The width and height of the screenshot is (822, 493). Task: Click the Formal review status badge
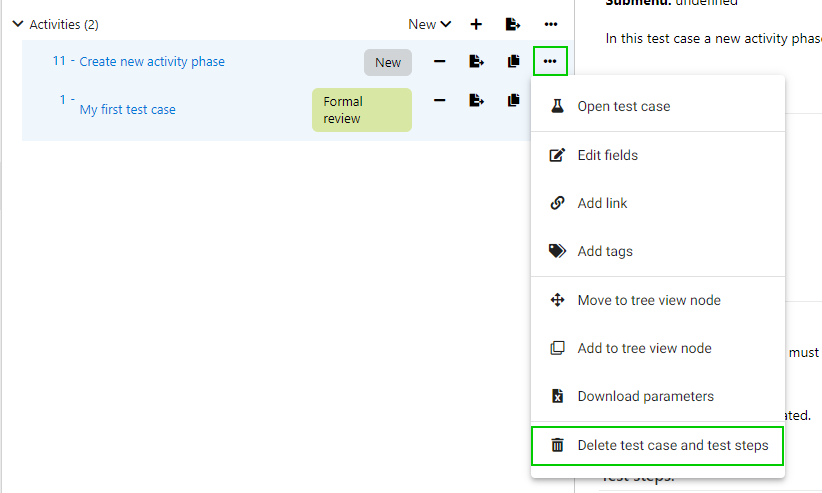(361, 110)
